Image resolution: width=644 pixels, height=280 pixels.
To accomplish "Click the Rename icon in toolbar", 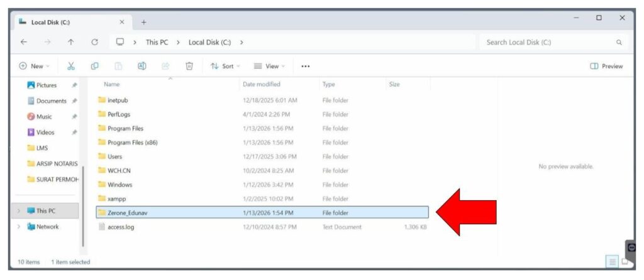I will point(142,66).
